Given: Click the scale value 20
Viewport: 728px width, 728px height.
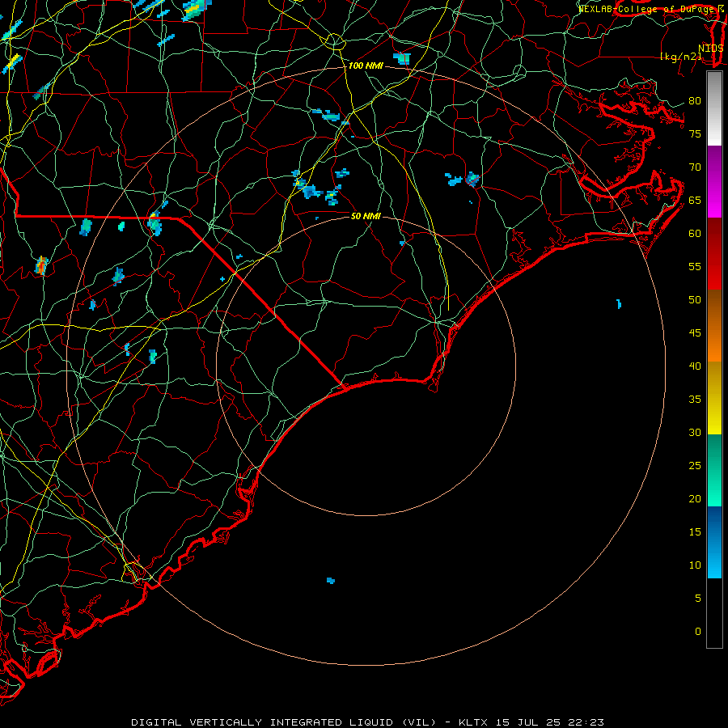Looking at the screenshot, I should click(x=695, y=499).
